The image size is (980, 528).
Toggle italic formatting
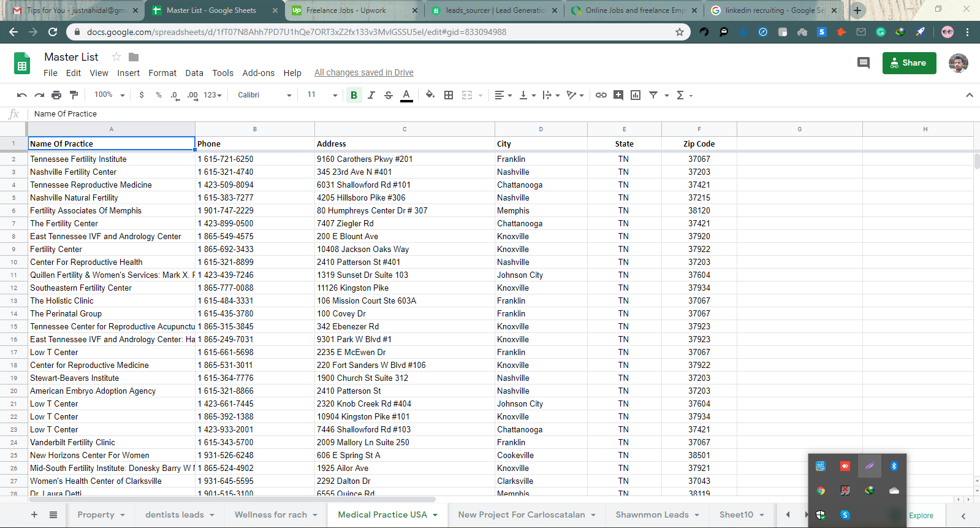[x=371, y=95]
